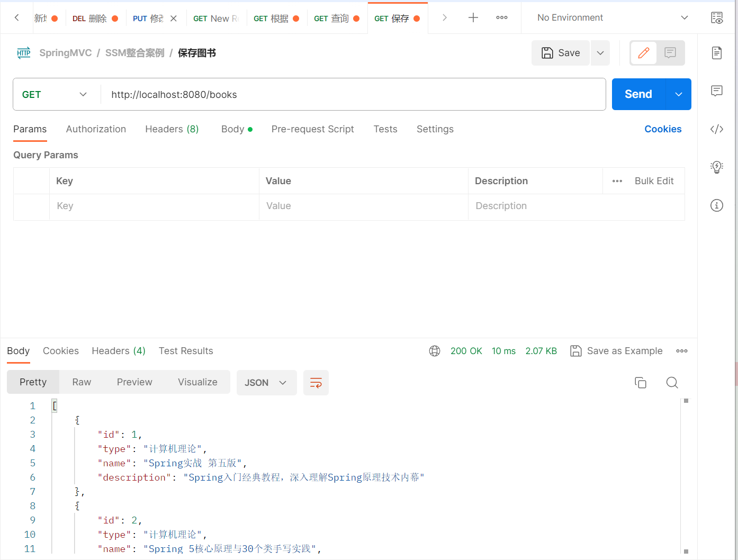Switch to edit mode pencil icon
Image resolution: width=738 pixels, height=560 pixels.
[644, 53]
